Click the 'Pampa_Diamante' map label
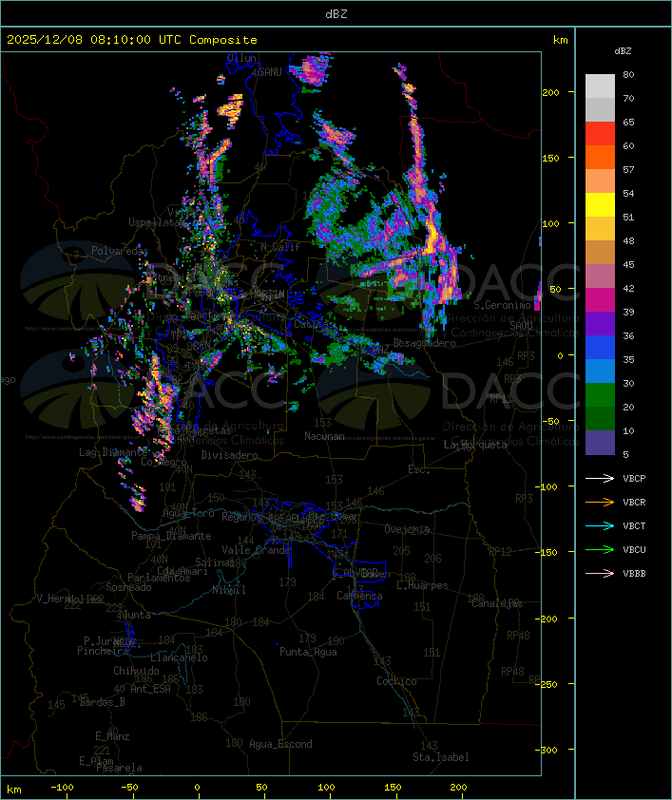The width and height of the screenshot is (672, 800). pos(171,536)
